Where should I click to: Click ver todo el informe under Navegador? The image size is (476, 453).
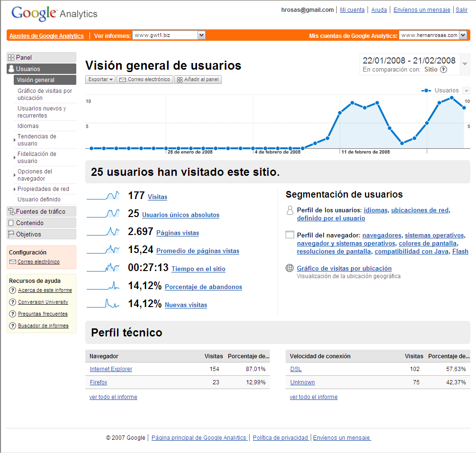(113, 397)
